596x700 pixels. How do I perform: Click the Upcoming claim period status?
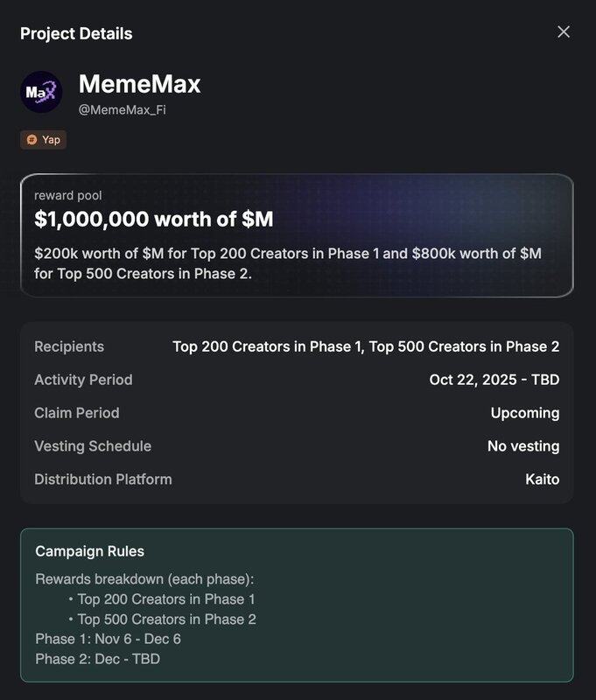coord(525,413)
